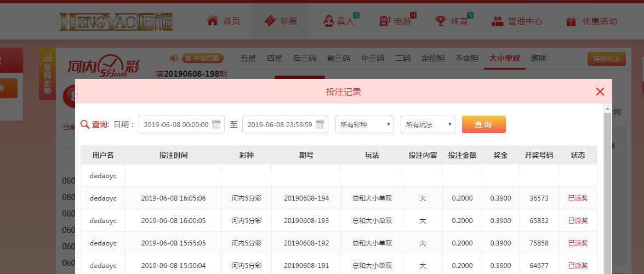Open the end date calendar picker
This screenshot has height=274, width=644.
click(x=320, y=124)
